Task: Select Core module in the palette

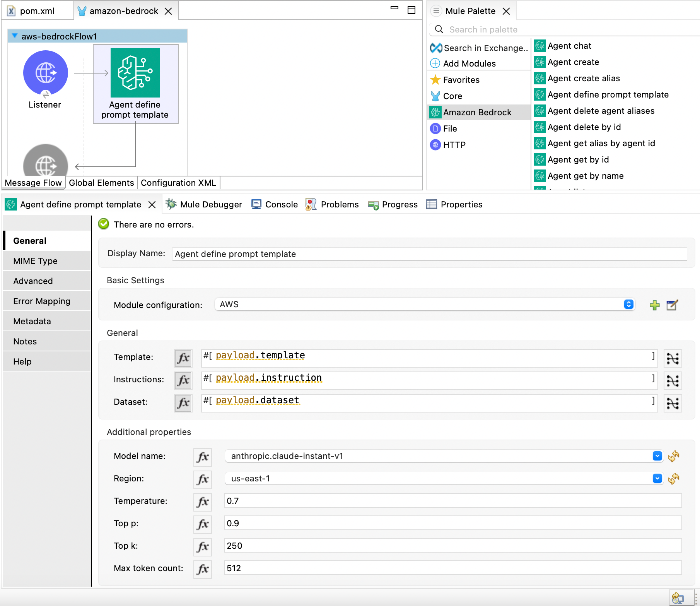Action: 446,96
